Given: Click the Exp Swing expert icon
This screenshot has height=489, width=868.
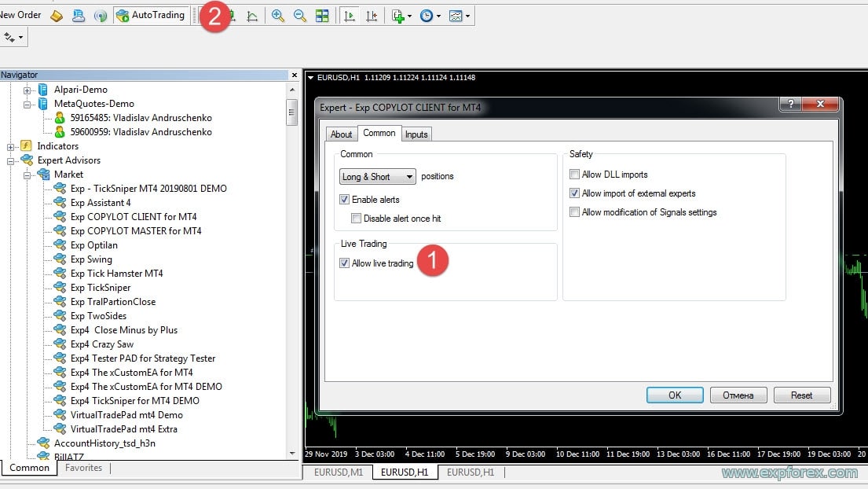Looking at the screenshot, I should pyautogui.click(x=60, y=259).
